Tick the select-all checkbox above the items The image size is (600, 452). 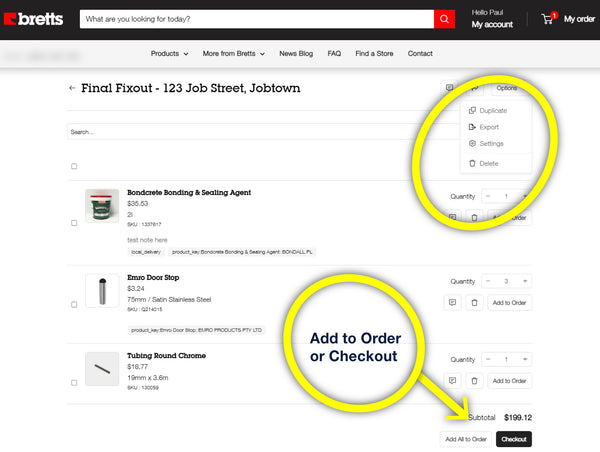(74, 166)
